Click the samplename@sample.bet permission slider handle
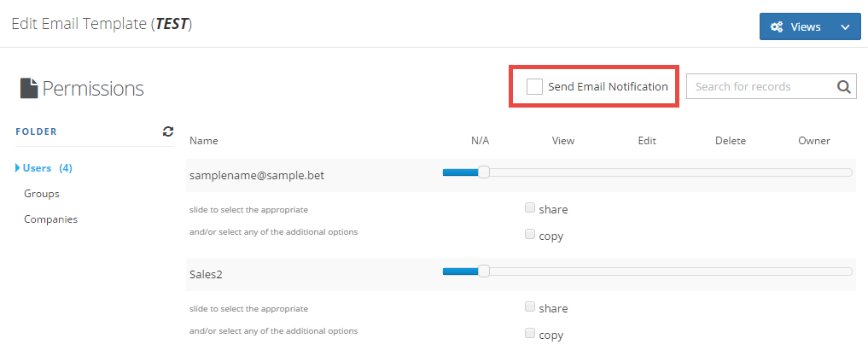 tap(484, 172)
